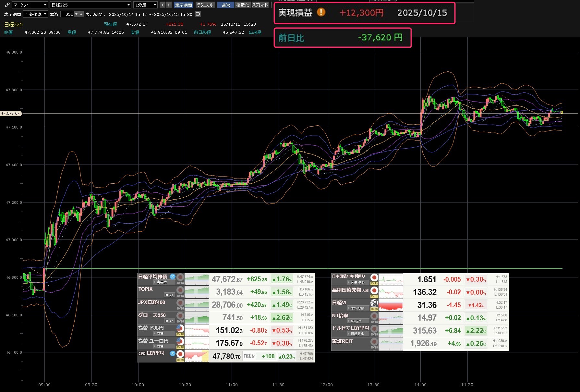Click the 本数 input field showing 356

67,14
